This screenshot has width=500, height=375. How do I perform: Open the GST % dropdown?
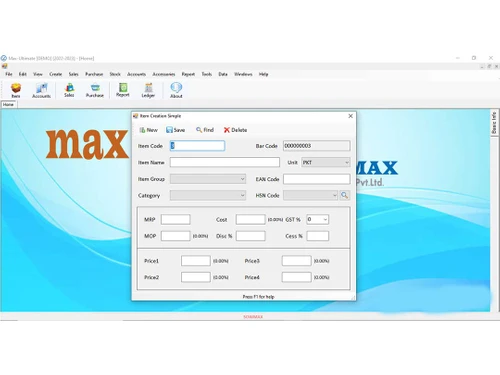(317, 219)
